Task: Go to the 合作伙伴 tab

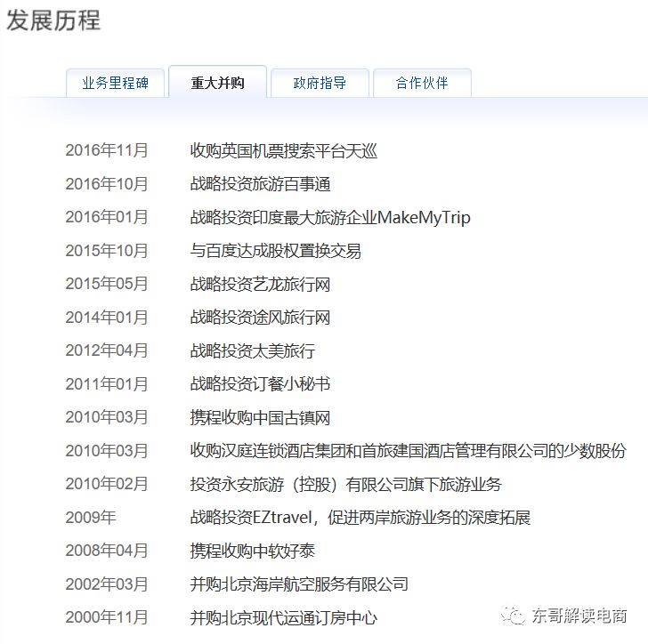Action: (x=422, y=83)
